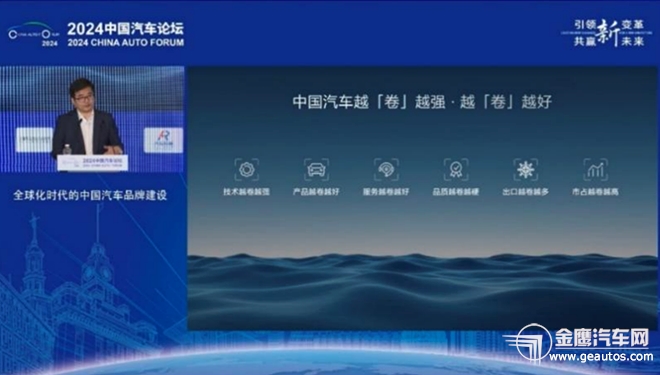Click the technology gear icon on the slide
This screenshot has width=660, height=375.
(x=246, y=170)
